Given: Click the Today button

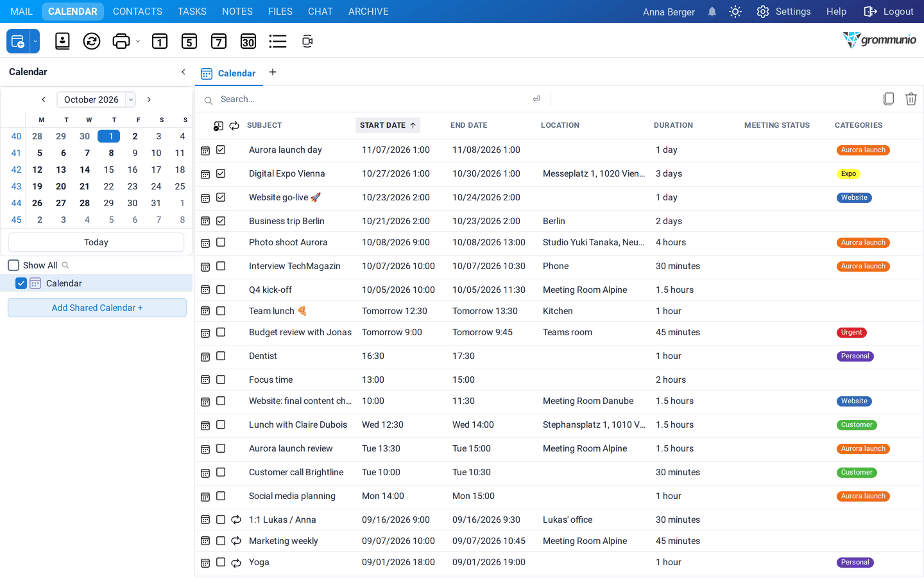Looking at the screenshot, I should [x=96, y=242].
